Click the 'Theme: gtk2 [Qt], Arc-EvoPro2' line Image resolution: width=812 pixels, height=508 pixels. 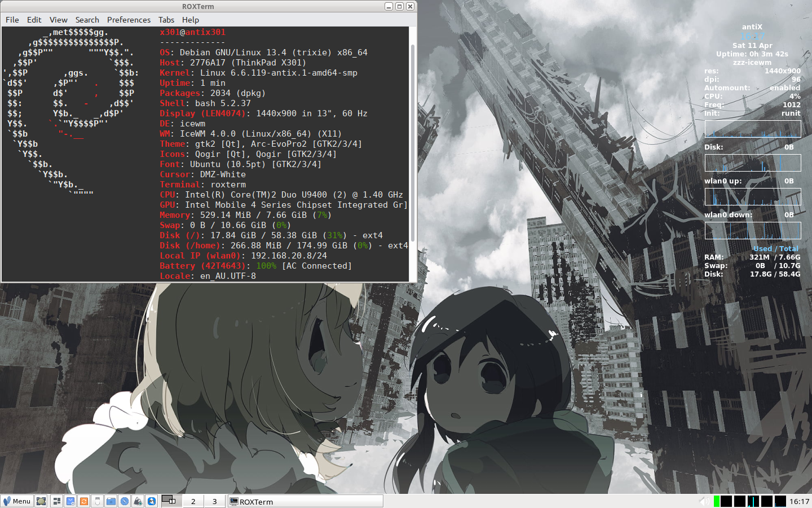[x=261, y=144]
